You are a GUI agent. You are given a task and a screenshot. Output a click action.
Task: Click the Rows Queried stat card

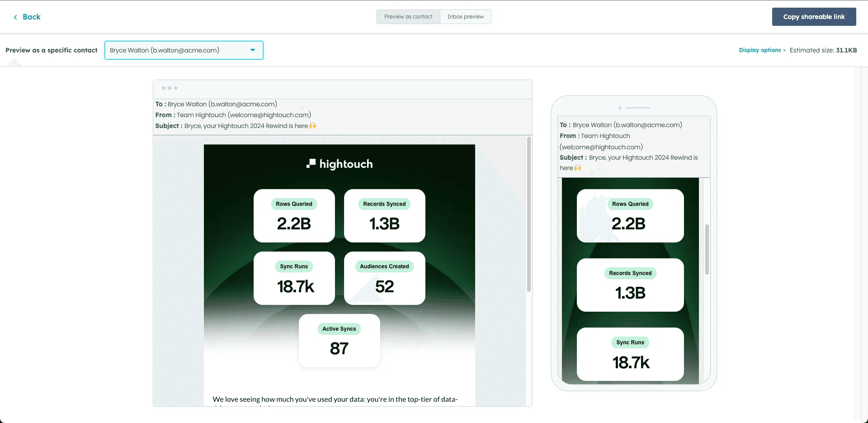294,216
